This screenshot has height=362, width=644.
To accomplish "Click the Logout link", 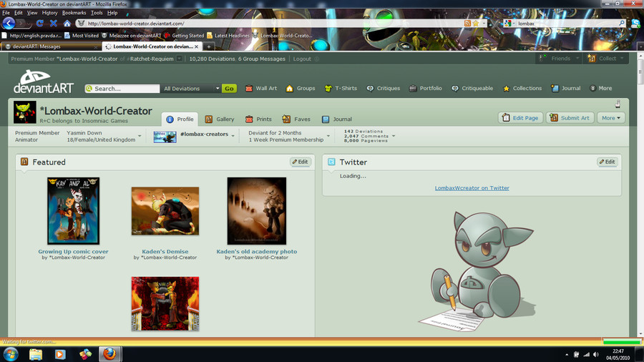I will coord(302,59).
